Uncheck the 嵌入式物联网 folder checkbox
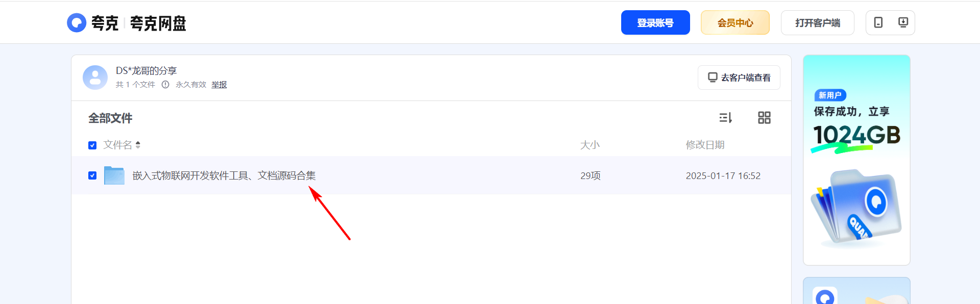 [x=92, y=175]
